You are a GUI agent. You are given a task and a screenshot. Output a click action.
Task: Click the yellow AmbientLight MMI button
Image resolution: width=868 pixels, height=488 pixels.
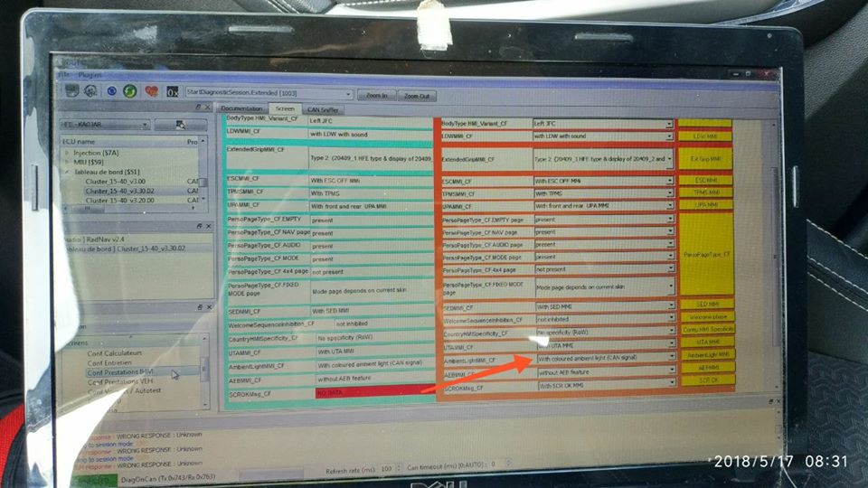(708, 355)
